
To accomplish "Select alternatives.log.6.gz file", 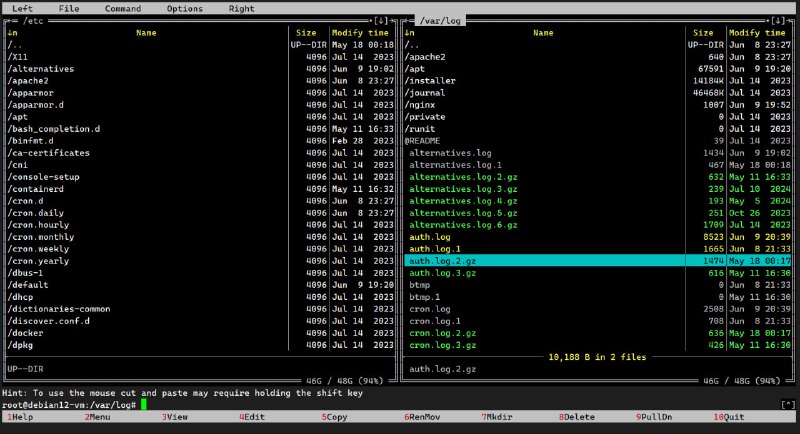I will tap(544, 224).
